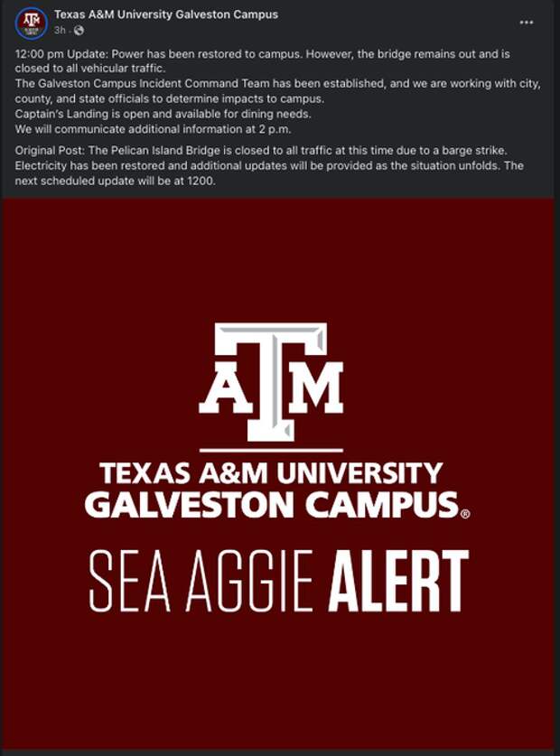The height and width of the screenshot is (756, 560).
Task: Click the Original Post paragraph start
Action: coord(50,151)
